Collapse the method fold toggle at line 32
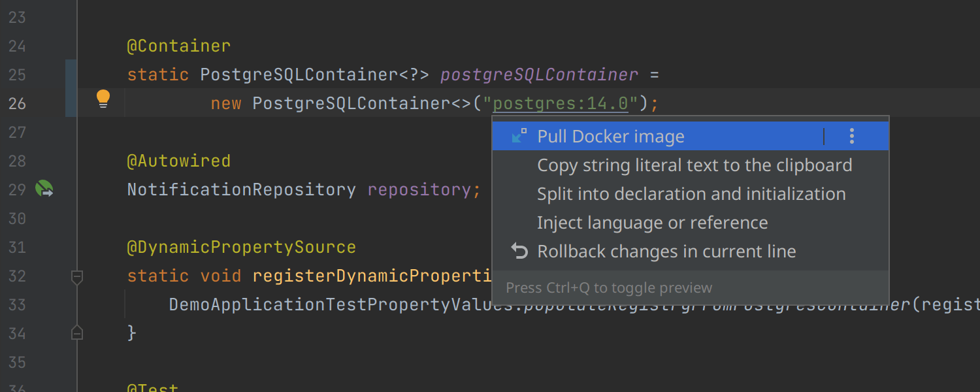The image size is (980, 392). pyautogui.click(x=77, y=276)
